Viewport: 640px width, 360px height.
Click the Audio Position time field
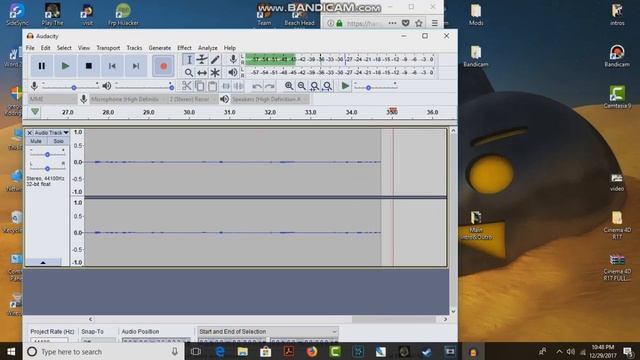coord(156,340)
